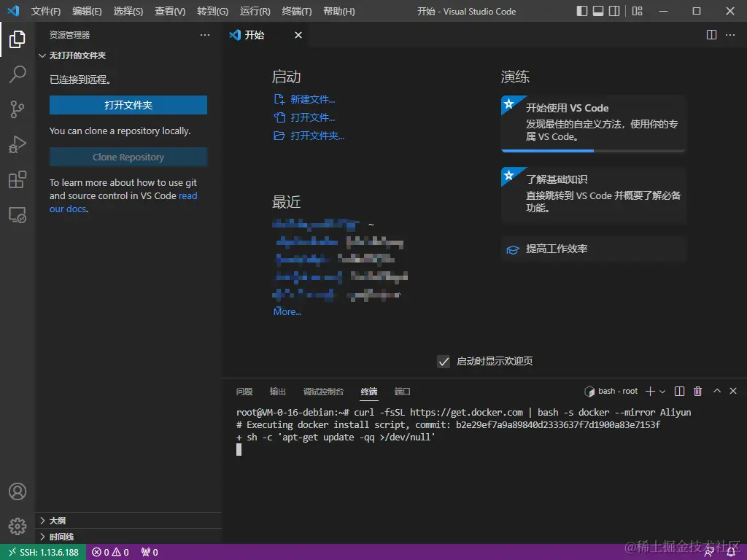Screen dimensions: 747x560
Task: Toggle secondary side bar layout icon
Action: (x=614, y=11)
